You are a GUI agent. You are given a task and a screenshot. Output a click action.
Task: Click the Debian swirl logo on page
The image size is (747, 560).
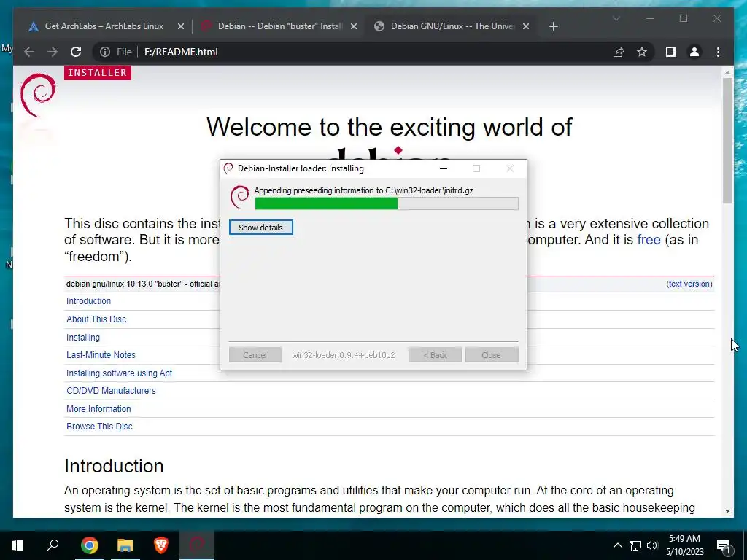coord(38,95)
